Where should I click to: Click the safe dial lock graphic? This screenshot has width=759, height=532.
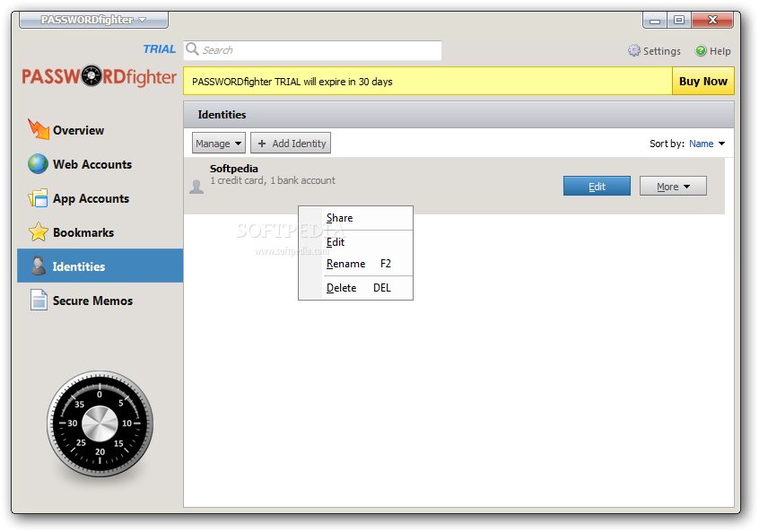click(100, 423)
